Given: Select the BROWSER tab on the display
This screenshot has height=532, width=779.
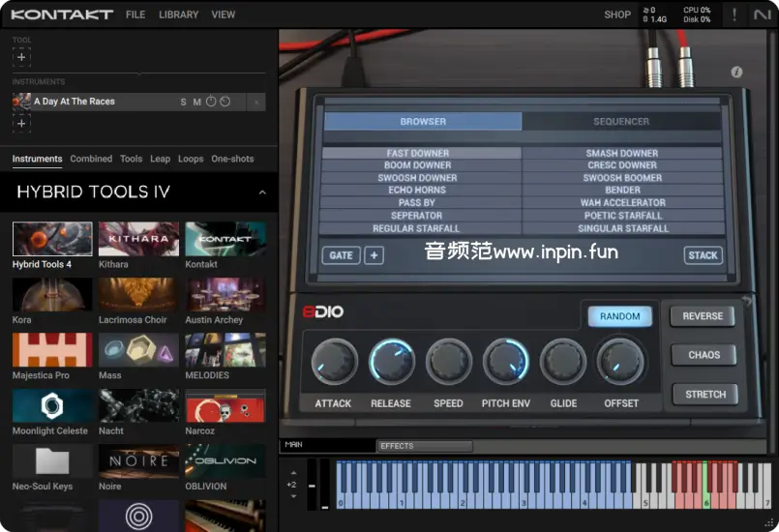Looking at the screenshot, I should (x=423, y=121).
